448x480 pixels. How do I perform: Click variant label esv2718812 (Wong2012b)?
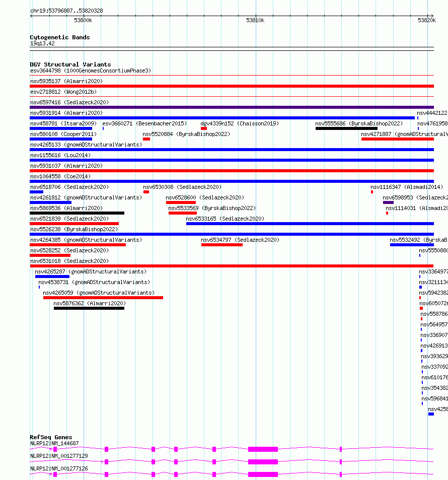tap(63, 92)
